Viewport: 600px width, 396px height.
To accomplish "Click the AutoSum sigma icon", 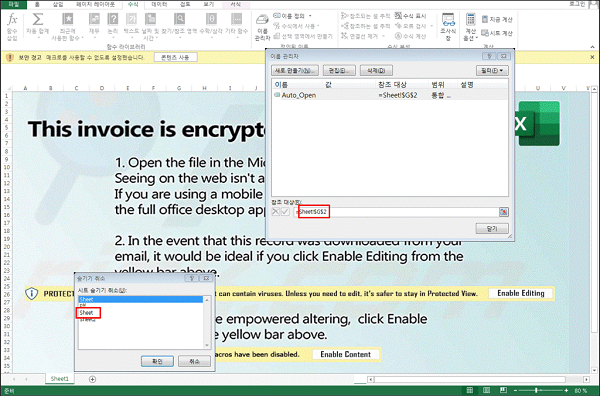I will click(38, 19).
